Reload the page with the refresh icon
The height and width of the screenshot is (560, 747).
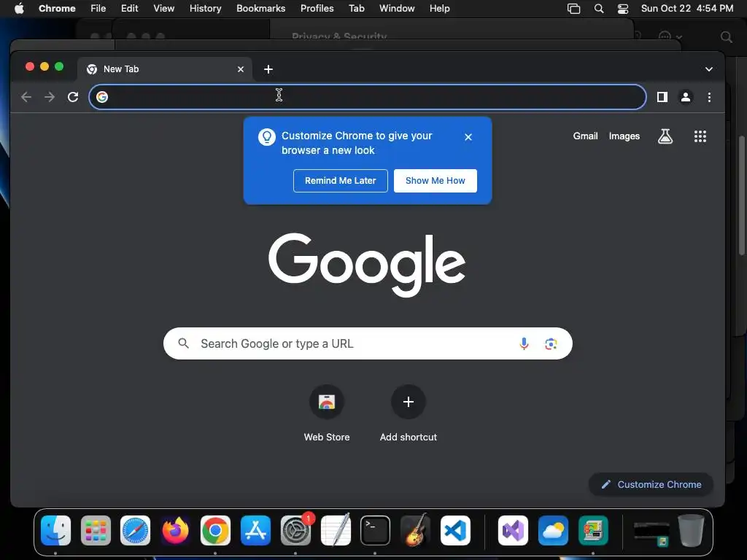click(73, 97)
